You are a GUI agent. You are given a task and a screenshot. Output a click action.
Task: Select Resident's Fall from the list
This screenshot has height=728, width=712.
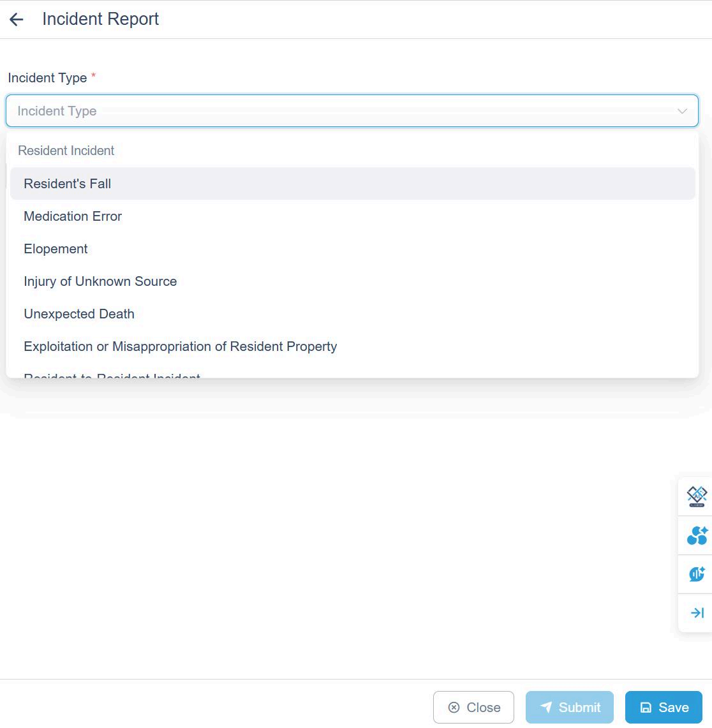[68, 184]
